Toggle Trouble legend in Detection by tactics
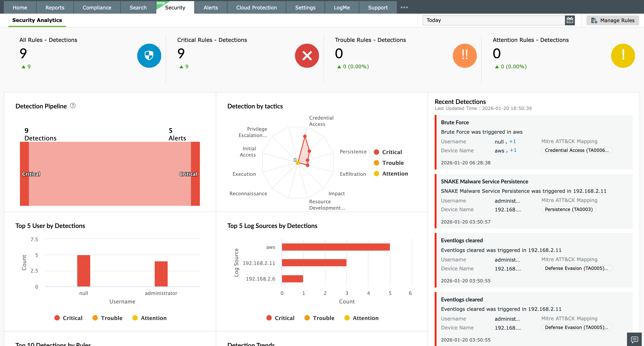Image resolution: width=644 pixels, height=346 pixels. 389,163
